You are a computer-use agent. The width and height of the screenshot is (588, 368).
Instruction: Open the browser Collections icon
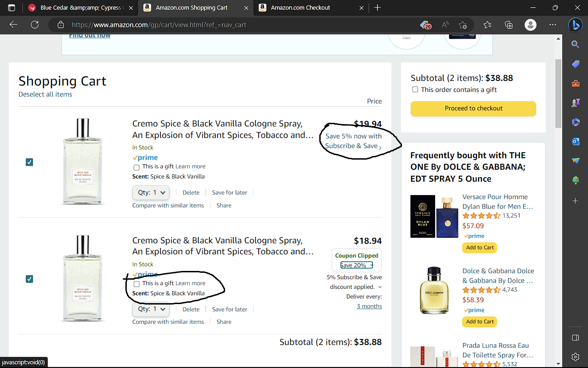tap(509, 25)
